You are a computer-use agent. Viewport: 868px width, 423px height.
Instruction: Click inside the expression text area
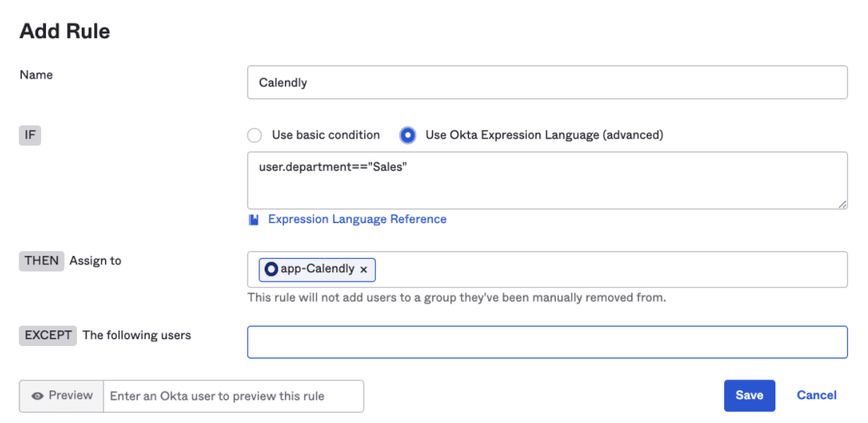click(x=547, y=181)
